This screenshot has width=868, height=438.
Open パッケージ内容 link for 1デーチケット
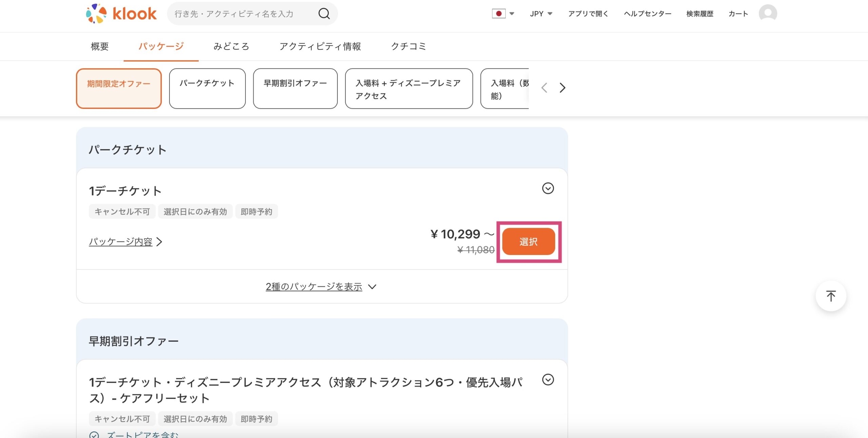(x=125, y=242)
